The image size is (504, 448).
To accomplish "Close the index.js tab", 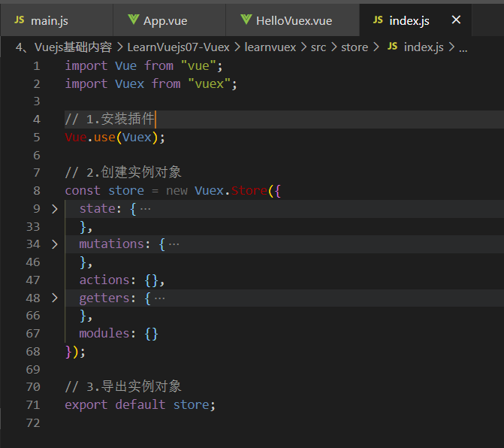I will (x=457, y=20).
